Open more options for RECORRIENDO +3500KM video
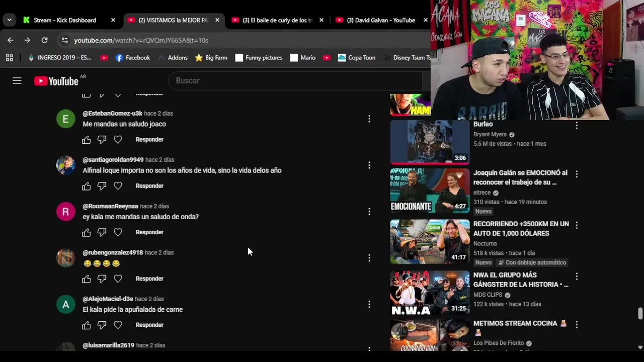 coord(577,225)
